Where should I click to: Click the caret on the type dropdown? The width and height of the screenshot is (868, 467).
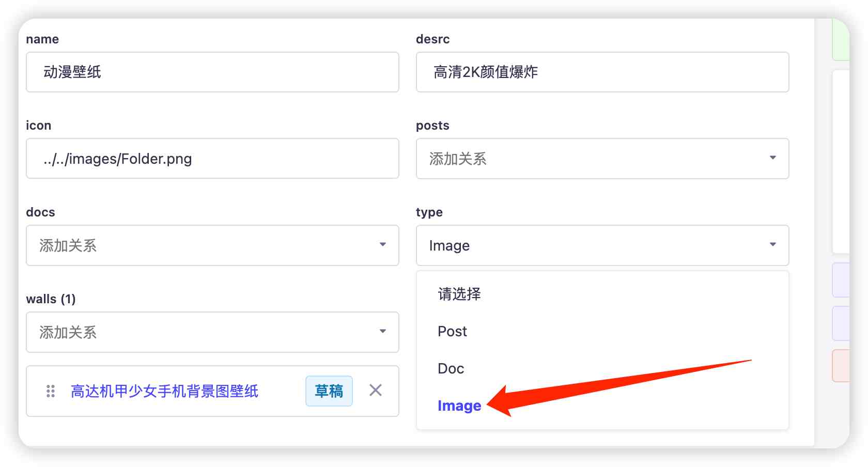(772, 245)
